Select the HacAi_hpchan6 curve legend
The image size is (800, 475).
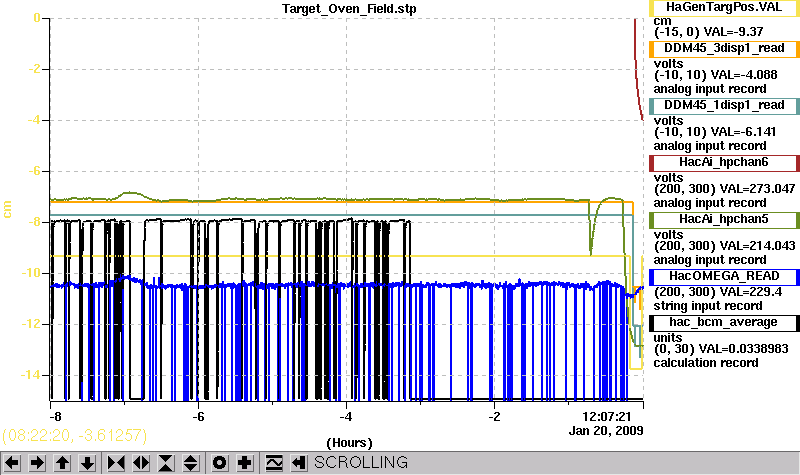point(724,163)
